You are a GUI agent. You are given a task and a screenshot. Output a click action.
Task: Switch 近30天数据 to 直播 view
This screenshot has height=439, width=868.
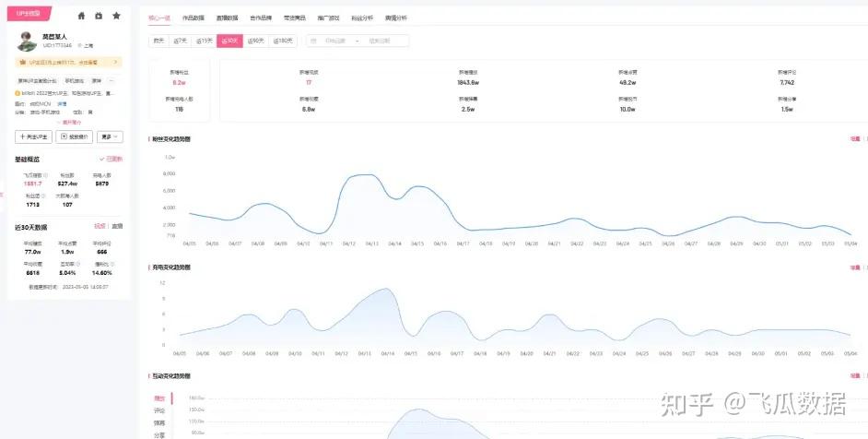point(117,226)
